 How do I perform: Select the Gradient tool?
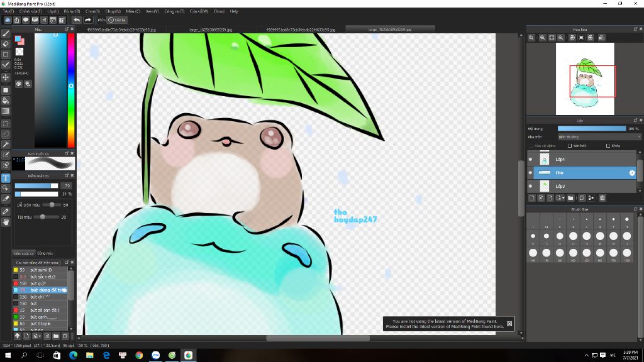coord(6,111)
